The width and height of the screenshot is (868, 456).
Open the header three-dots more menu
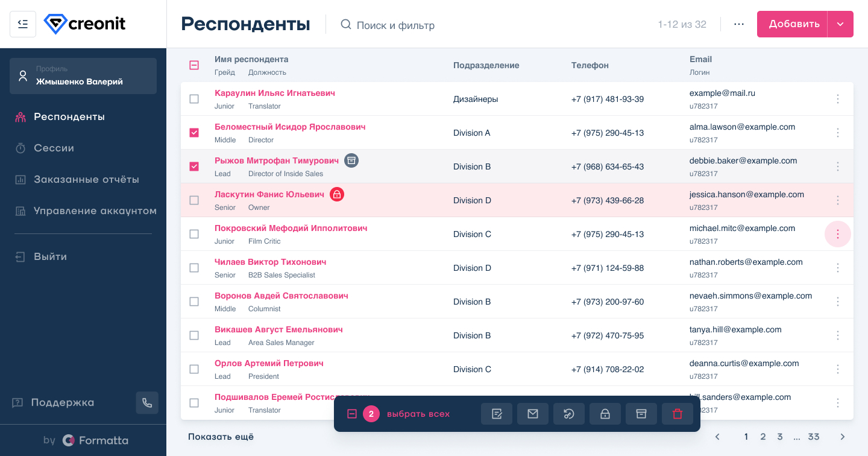click(739, 24)
